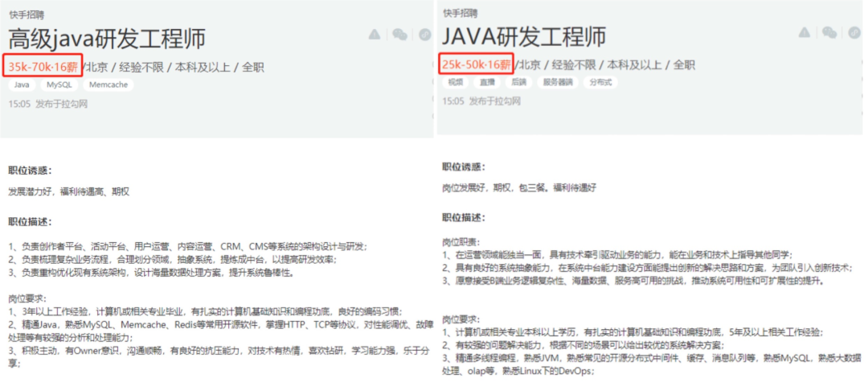Image resolution: width=868 pixels, height=387 pixels.
Task: Click 职位诱惑 heading in left posting
Action: (30, 170)
